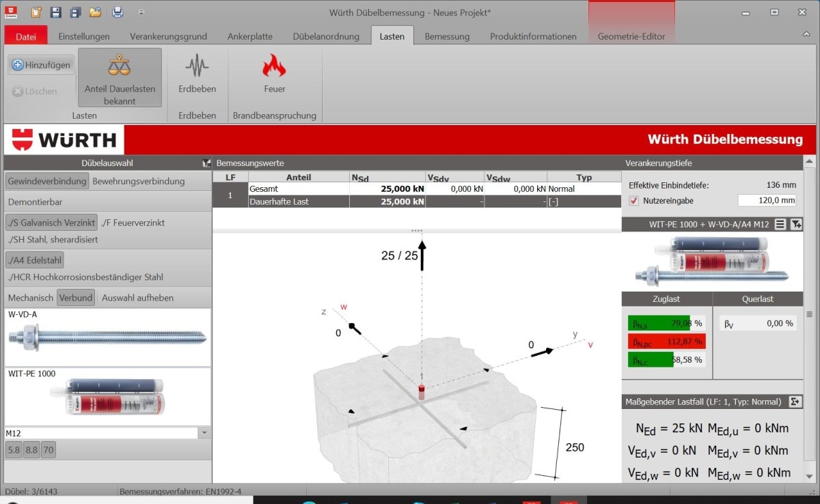Screen dimensions: 820x504
Task: Click the Save floppy disk icon
Action: [x=56, y=12]
